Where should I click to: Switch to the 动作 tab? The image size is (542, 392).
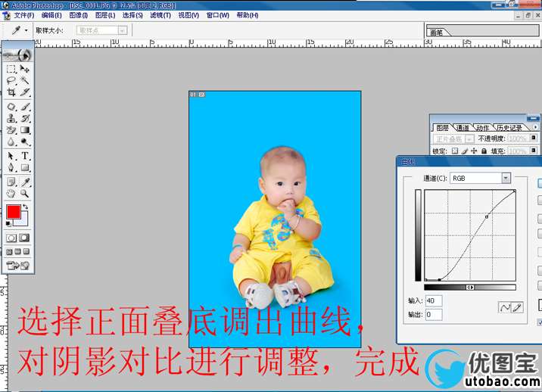pyautogui.click(x=482, y=128)
